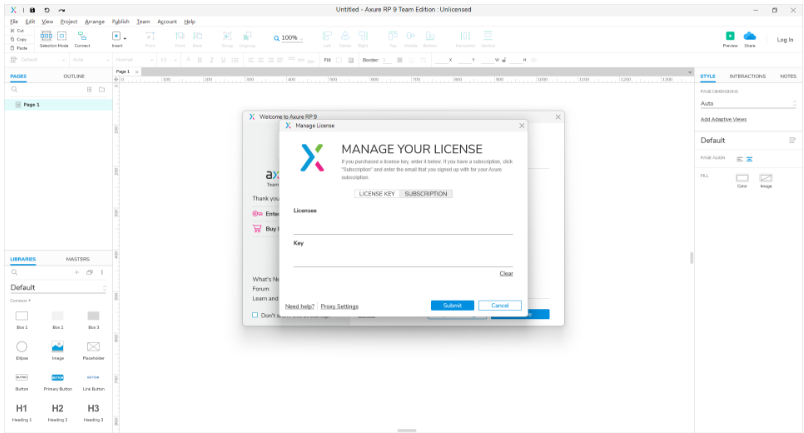Select the contained Selection Mode icon
The width and height of the screenshot is (804, 433).
point(62,35)
